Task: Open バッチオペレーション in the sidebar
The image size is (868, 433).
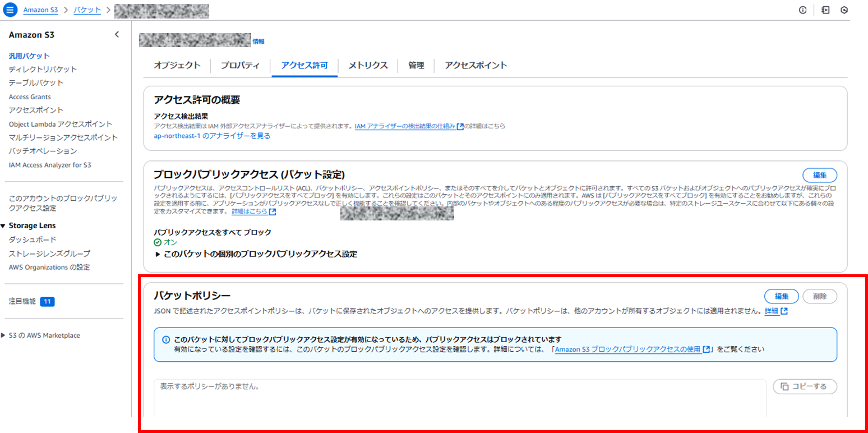Action: coord(43,151)
